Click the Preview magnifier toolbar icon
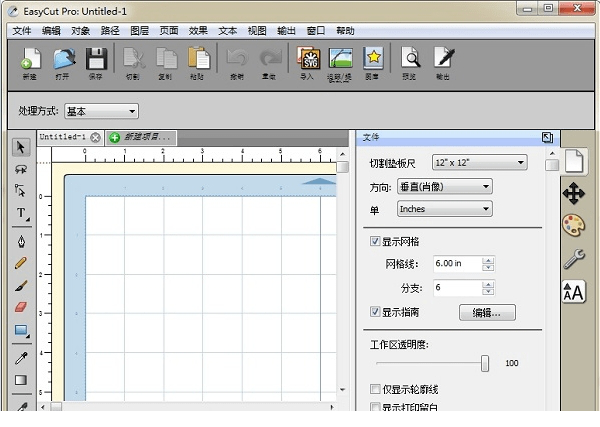The height and width of the screenshot is (427, 600). pos(410,59)
